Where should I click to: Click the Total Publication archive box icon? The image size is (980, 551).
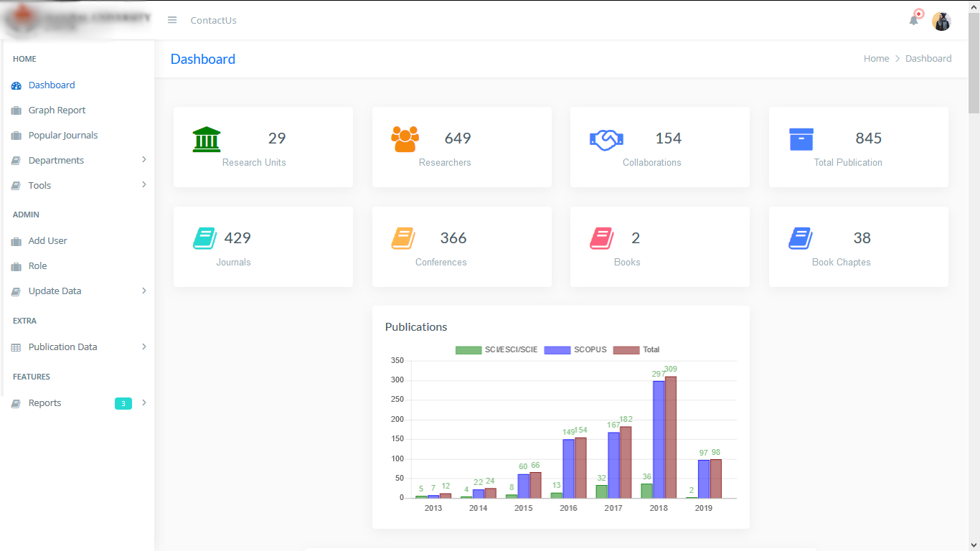click(801, 139)
